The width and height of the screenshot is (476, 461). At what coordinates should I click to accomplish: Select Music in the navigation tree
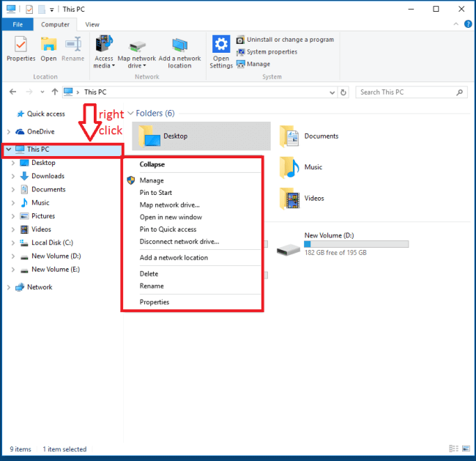tap(34, 203)
